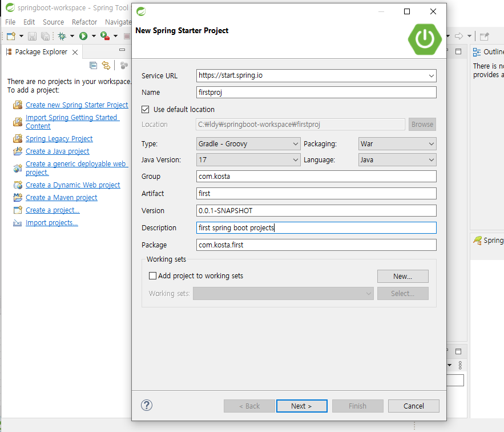
Task: Click the Version input field
Action: [x=316, y=210]
